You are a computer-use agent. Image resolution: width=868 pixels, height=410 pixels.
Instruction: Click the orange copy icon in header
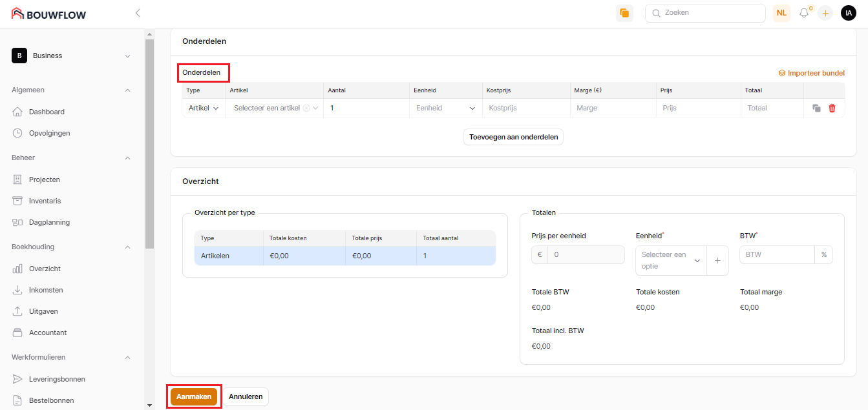point(624,13)
